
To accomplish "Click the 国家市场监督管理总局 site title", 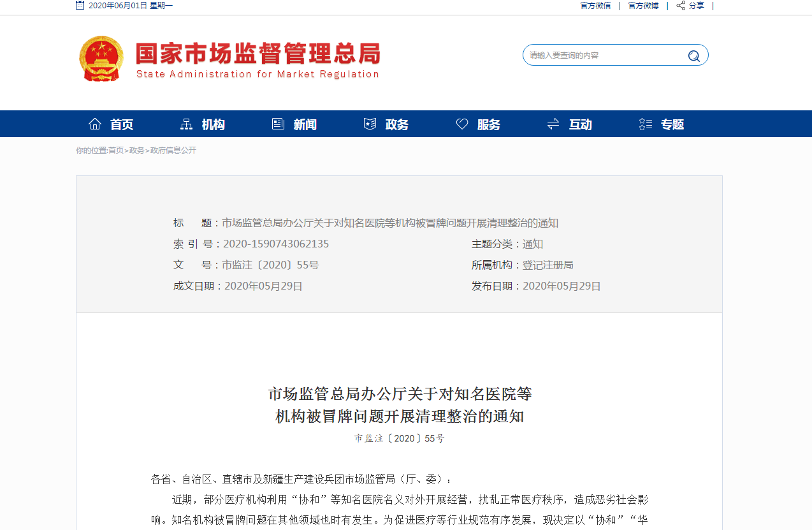I will 257,54.
